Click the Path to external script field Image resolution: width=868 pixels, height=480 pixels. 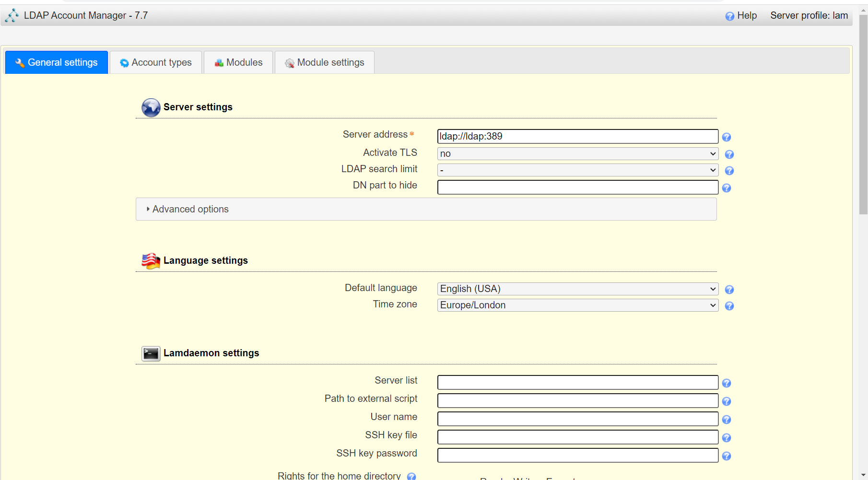[578, 400]
